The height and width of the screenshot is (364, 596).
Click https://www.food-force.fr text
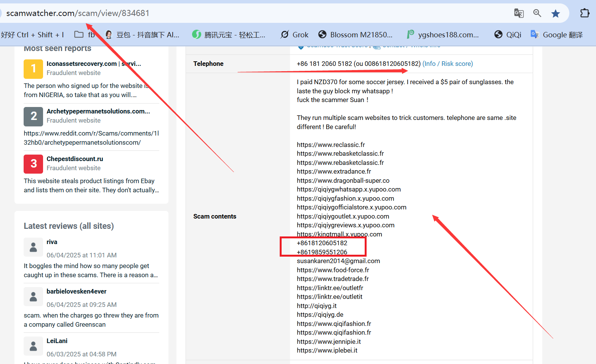(333, 270)
